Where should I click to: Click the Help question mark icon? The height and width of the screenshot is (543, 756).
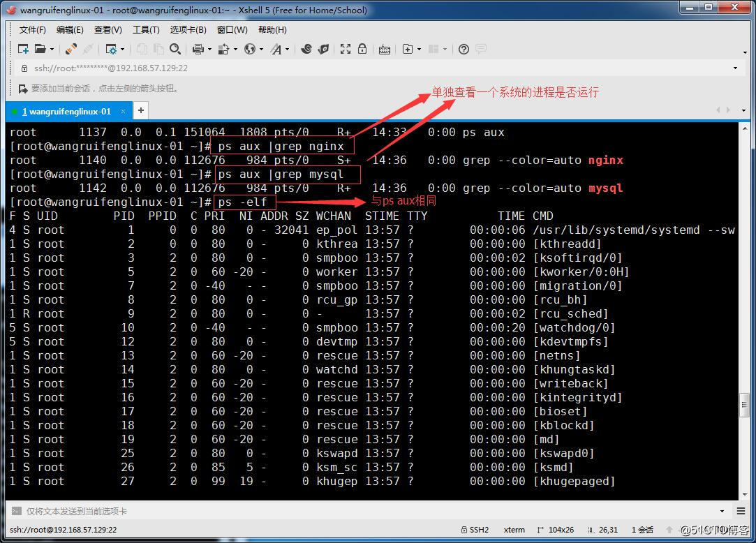click(464, 49)
